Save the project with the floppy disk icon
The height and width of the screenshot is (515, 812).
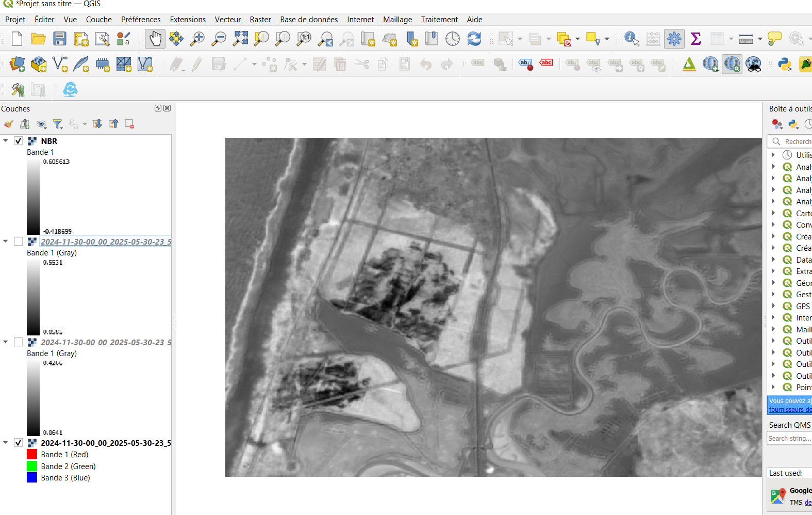coord(60,39)
